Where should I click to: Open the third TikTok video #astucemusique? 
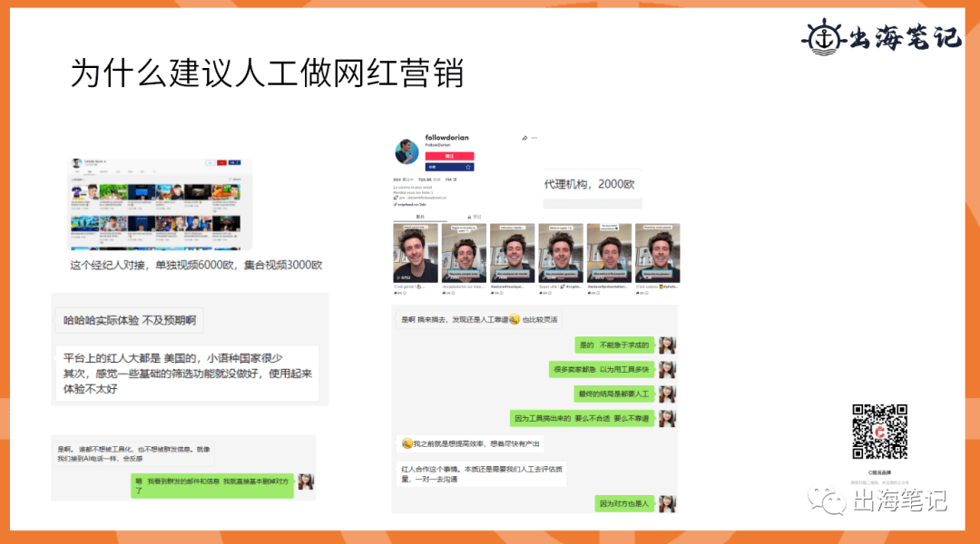pyautogui.click(x=513, y=254)
